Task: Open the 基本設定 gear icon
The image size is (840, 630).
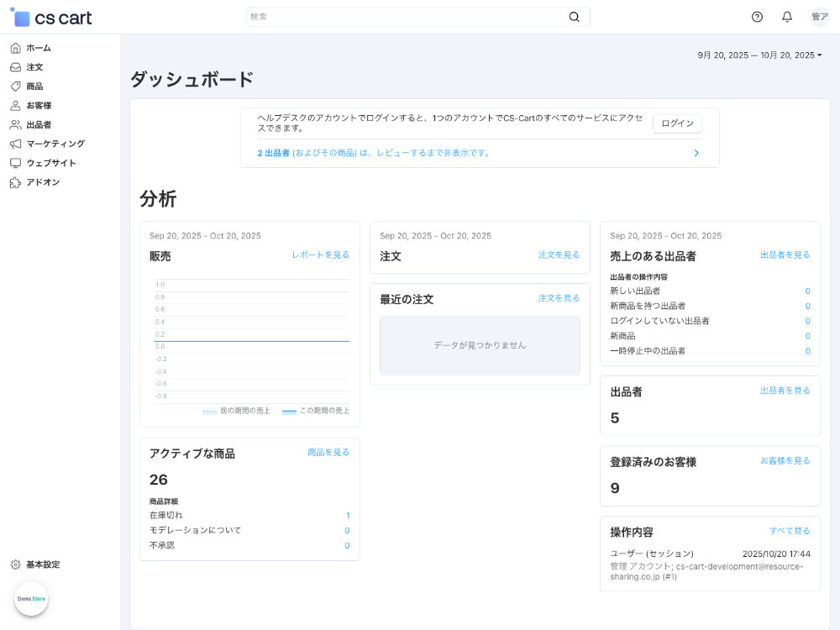Action: pos(15,564)
